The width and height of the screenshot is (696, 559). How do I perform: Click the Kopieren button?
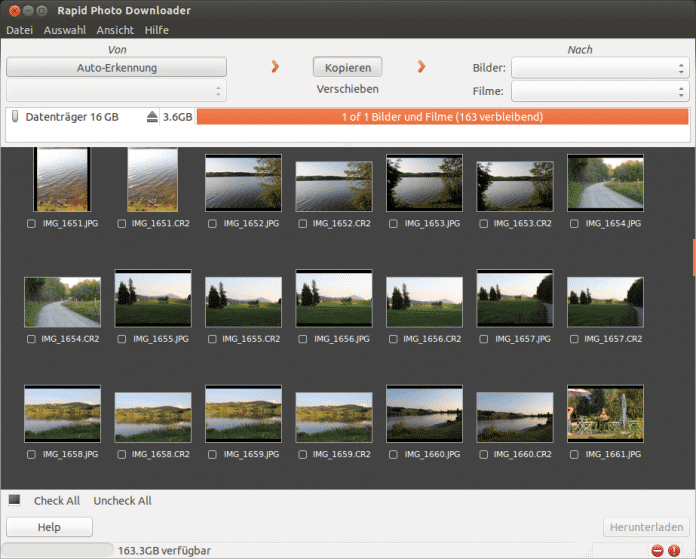point(347,67)
